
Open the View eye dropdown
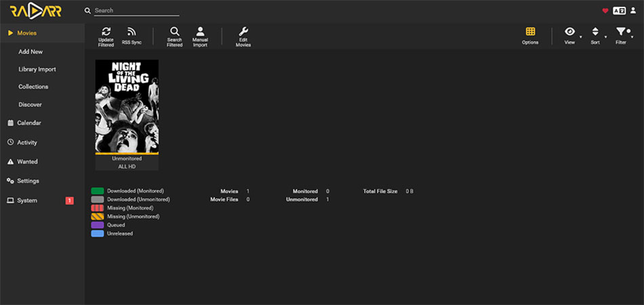(x=571, y=37)
